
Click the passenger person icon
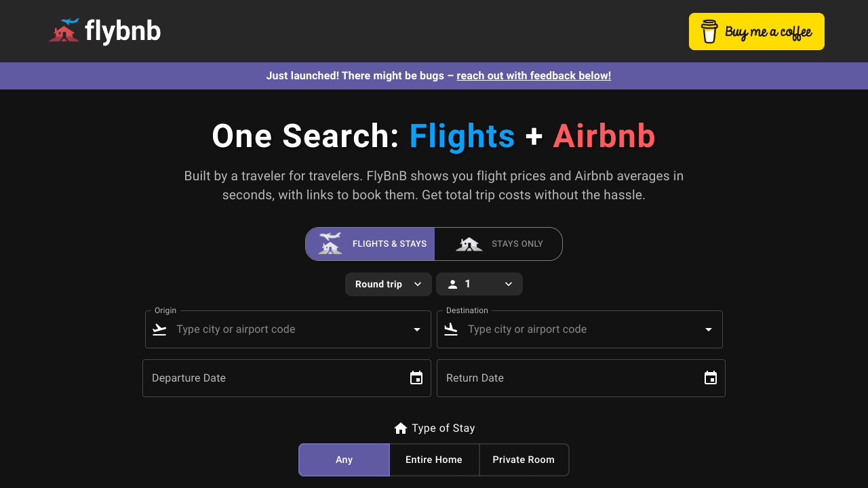452,284
